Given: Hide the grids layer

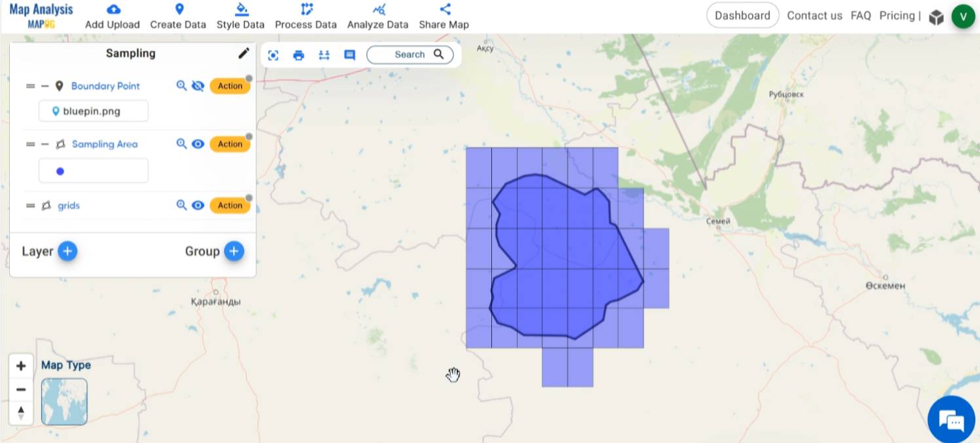Looking at the screenshot, I should pos(198,205).
